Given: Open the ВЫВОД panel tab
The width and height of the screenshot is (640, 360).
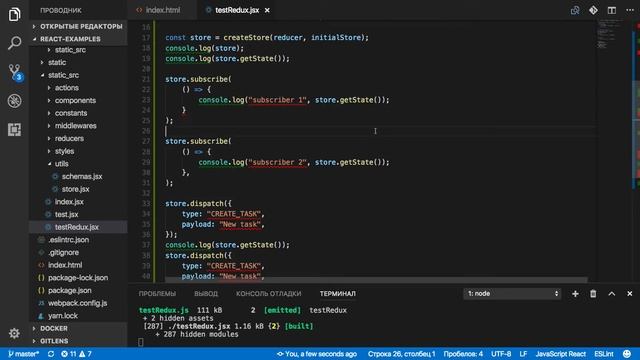Looking at the screenshot, I should tap(206, 293).
